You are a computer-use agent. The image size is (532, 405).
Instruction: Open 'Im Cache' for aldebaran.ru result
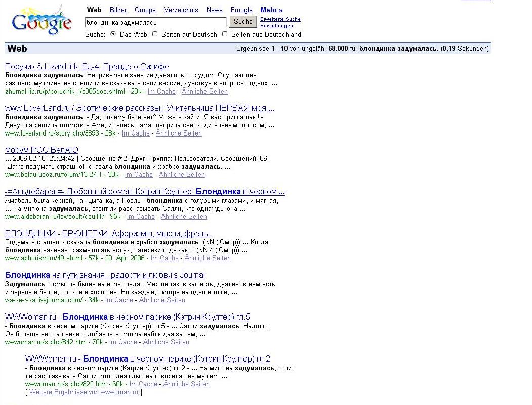pyautogui.click(x=141, y=216)
